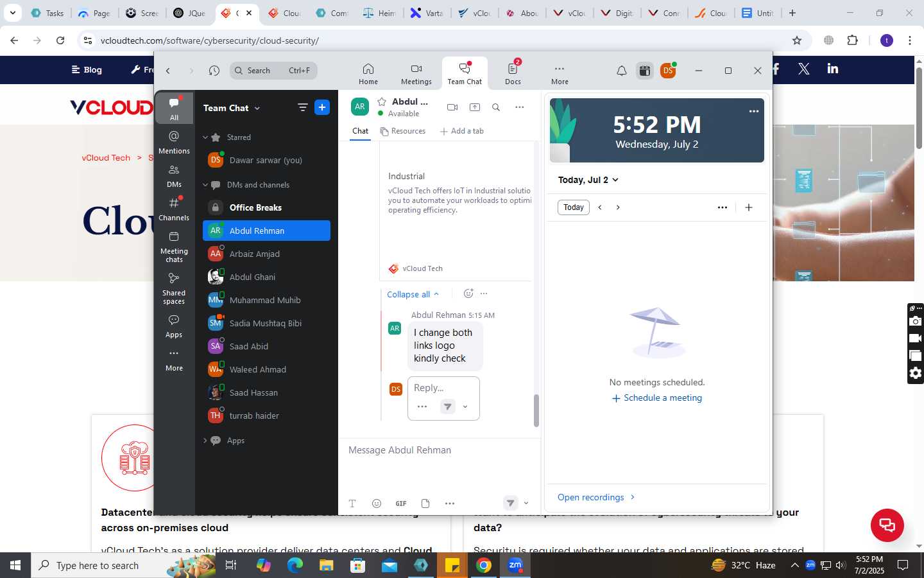Image resolution: width=924 pixels, height=578 pixels.
Task: Open Chrome from the Windows taskbar
Action: tap(484, 565)
